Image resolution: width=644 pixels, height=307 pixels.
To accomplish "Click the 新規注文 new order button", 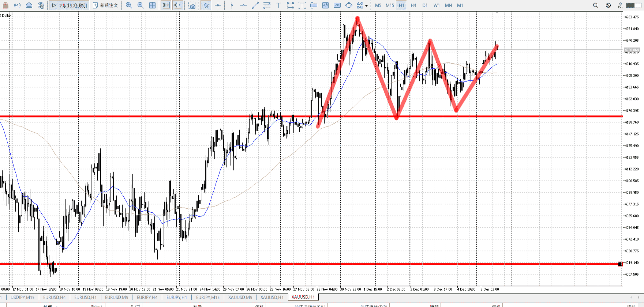I will point(105,5).
